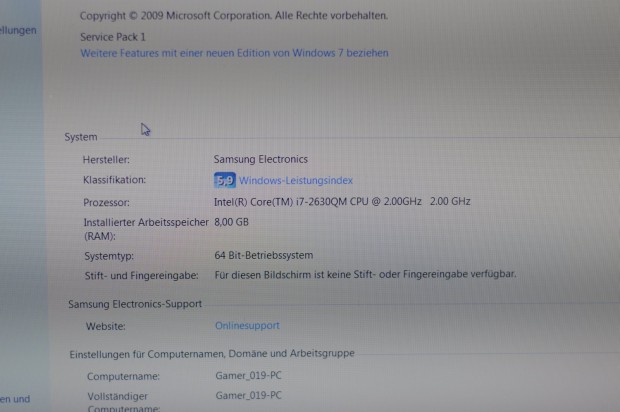Select the Vollständiger Computername value 'Gamer_019-PC'
This screenshot has width=620, height=412.
click(x=248, y=395)
